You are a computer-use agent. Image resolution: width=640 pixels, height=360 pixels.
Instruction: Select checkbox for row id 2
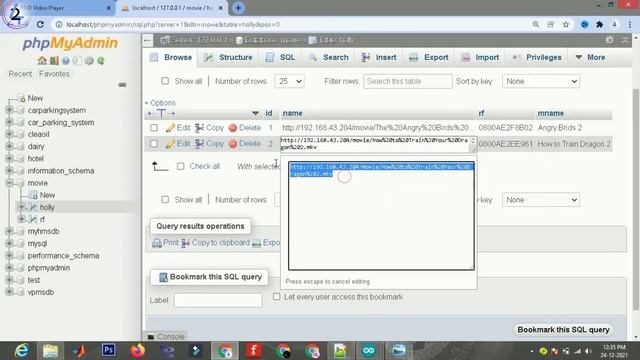point(154,144)
